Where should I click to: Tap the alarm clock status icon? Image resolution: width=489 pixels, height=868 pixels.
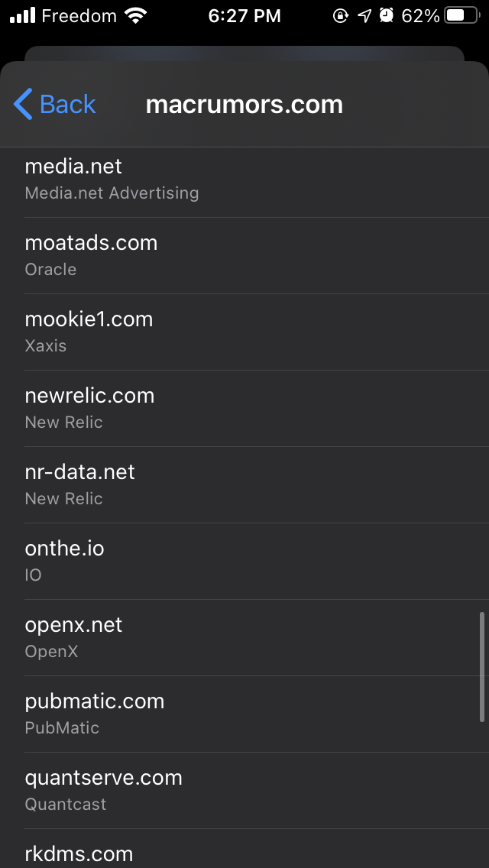387,15
